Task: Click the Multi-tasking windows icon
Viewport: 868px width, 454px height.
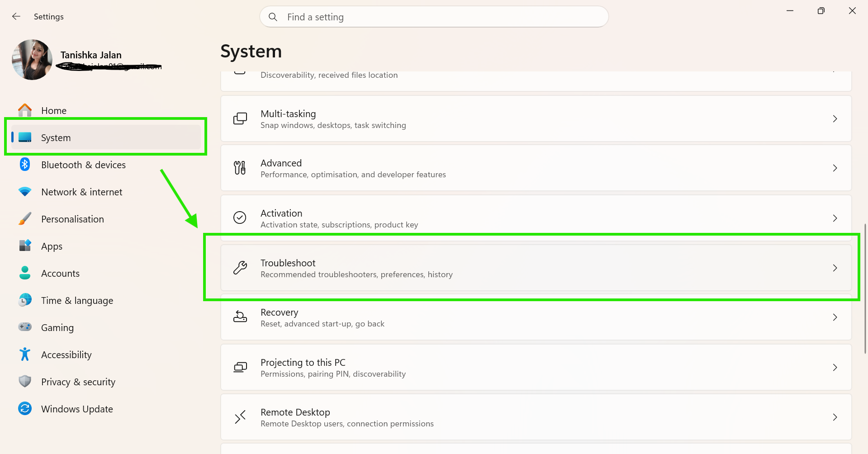Action: pyautogui.click(x=240, y=118)
